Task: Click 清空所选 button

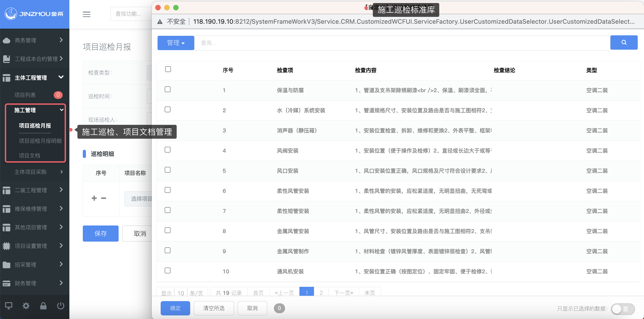Action: coord(214,308)
